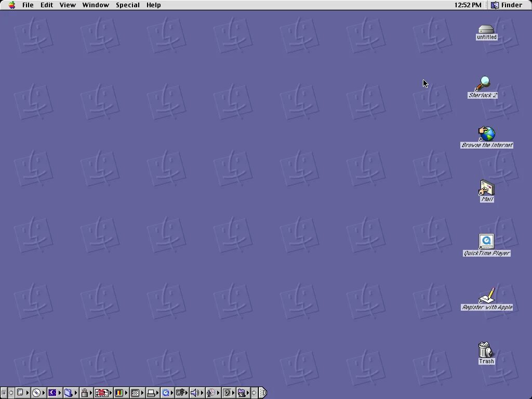Open the Energy Saver moon module
Viewport: 532px width, 399px height.
pos(54,393)
